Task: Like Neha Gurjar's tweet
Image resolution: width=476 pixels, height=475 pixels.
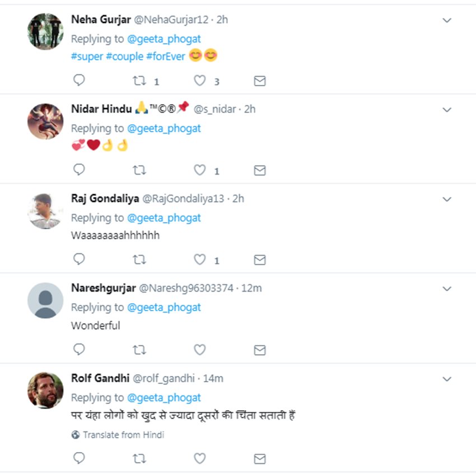Action: pos(200,81)
